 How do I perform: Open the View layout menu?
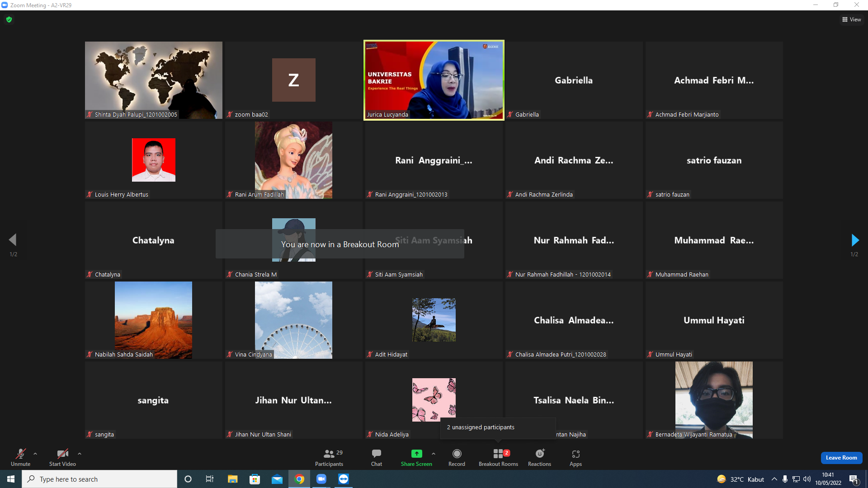point(852,19)
